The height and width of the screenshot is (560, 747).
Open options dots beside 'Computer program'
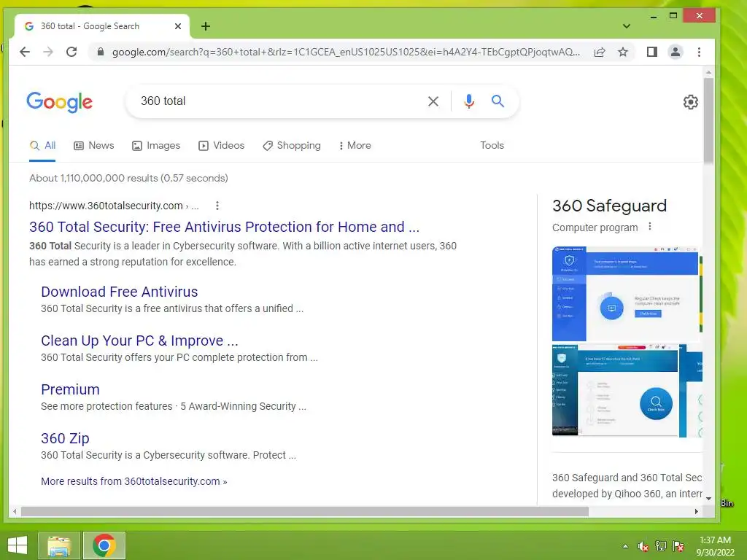pyautogui.click(x=650, y=227)
